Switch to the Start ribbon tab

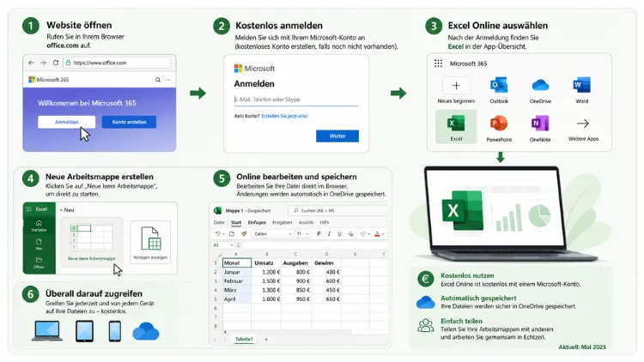pyautogui.click(x=236, y=222)
